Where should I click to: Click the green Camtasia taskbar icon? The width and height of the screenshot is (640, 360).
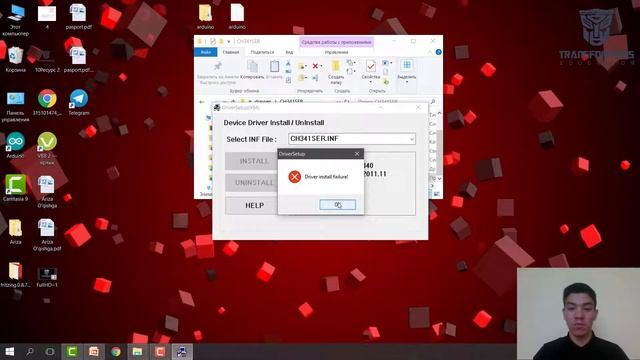point(72,351)
